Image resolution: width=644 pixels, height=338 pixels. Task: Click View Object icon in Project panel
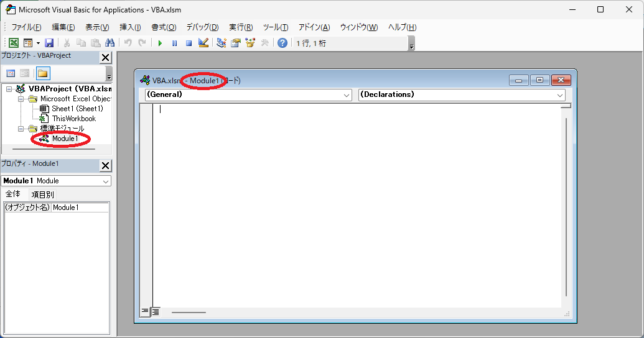pyautogui.click(x=25, y=73)
